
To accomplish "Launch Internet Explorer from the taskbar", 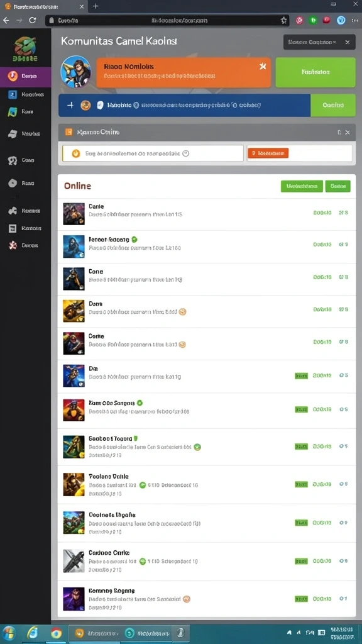I will (x=33, y=633).
